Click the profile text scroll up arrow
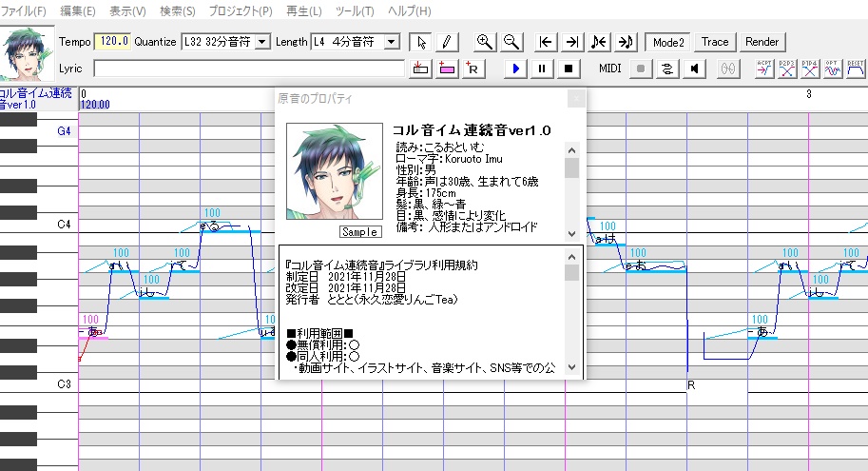 coord(571,150)
